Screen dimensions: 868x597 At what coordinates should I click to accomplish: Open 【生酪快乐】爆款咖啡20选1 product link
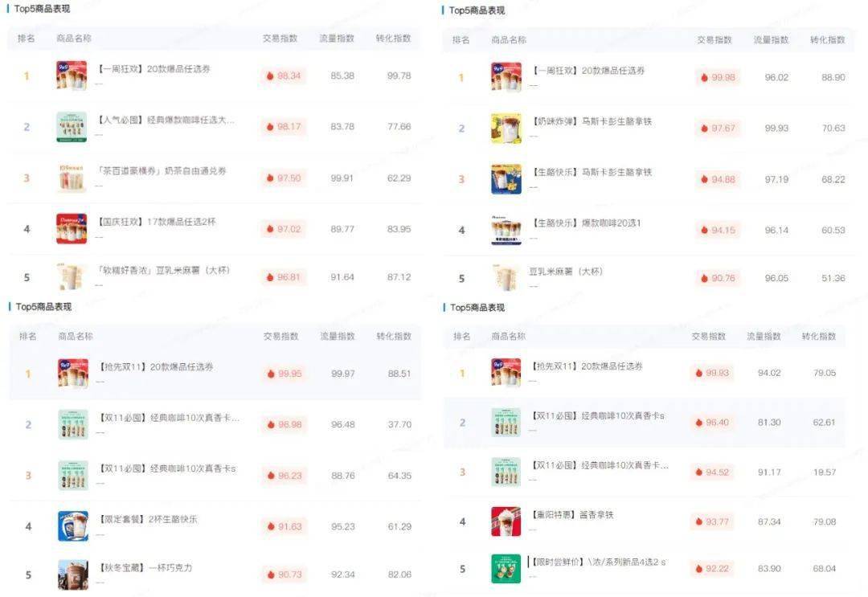pyautogui.click(x=587, y=223)
